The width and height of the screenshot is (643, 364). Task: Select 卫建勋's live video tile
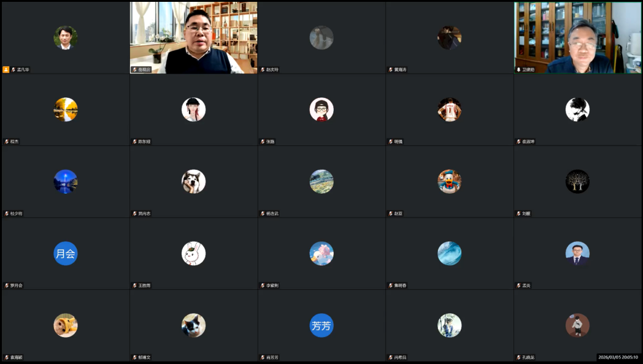[577, 37]
